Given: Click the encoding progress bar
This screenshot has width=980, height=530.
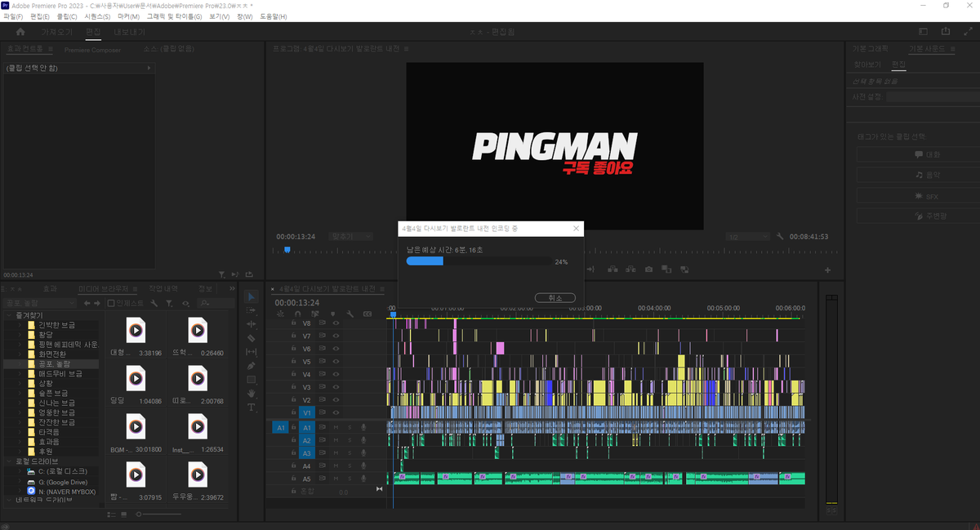Looking at the screenshot, I should (x=478, y=261).
